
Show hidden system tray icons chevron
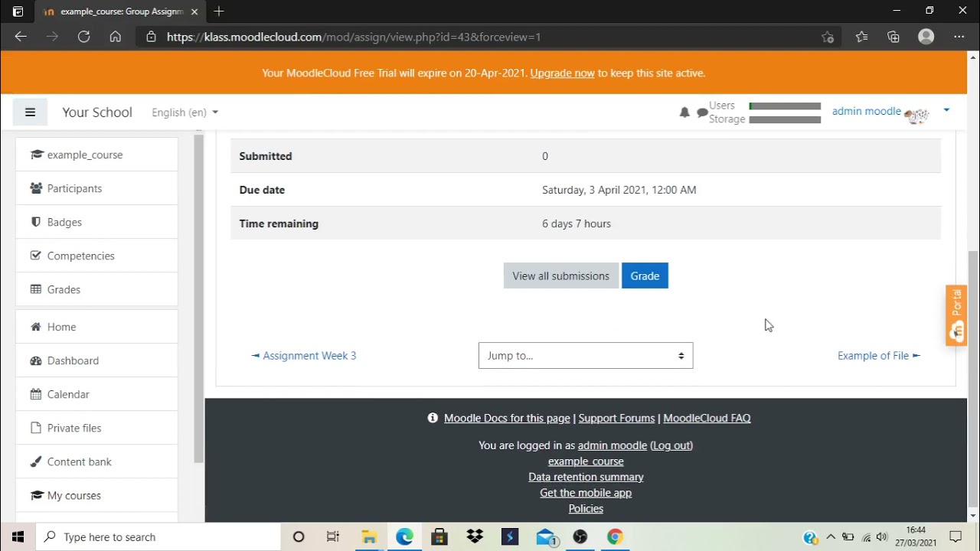[830, 536]
